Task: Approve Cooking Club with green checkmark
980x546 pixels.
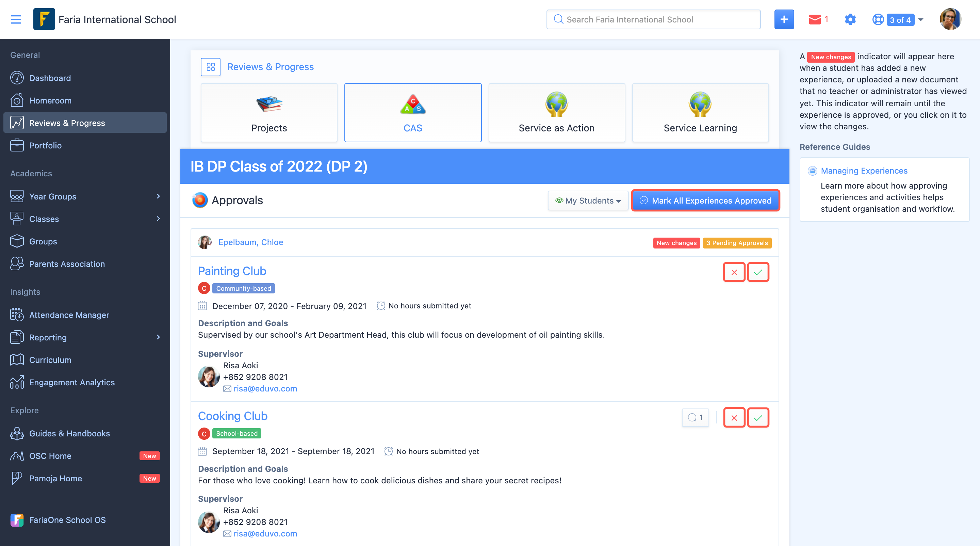Action: point(758,418)
